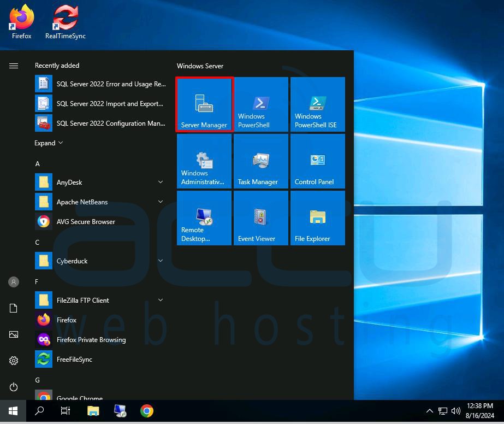Launch Firefox from the Start menu app list
Screen dimensions: 504x424
tap(100, 320)
